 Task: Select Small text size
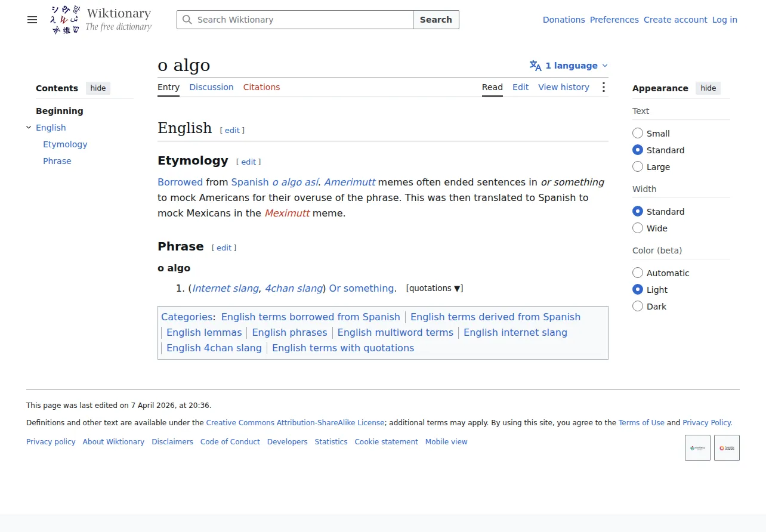638,134
